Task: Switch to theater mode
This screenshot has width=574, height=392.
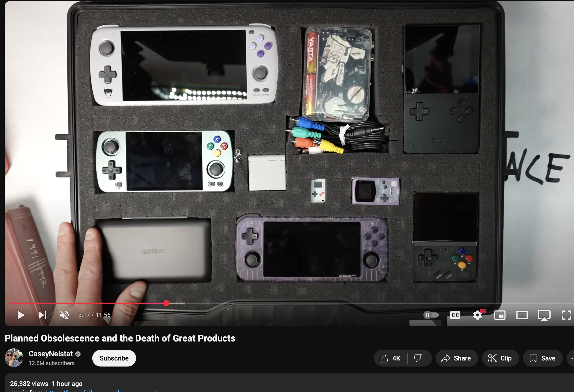Action: 522,315
